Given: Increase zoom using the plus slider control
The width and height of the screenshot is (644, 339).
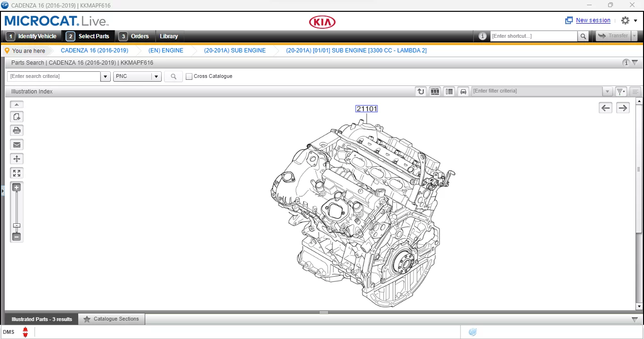Looking at the screenshot, I should pos(17,187).
